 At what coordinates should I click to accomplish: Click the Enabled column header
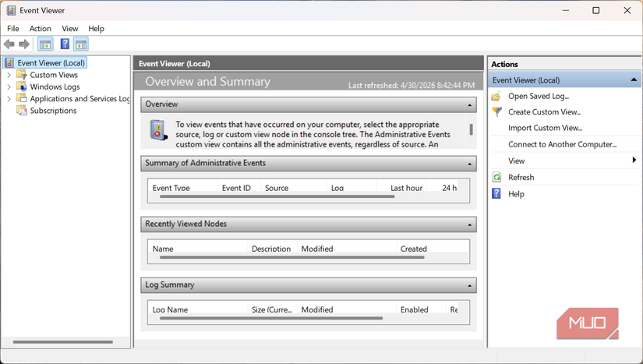point(421,309)
